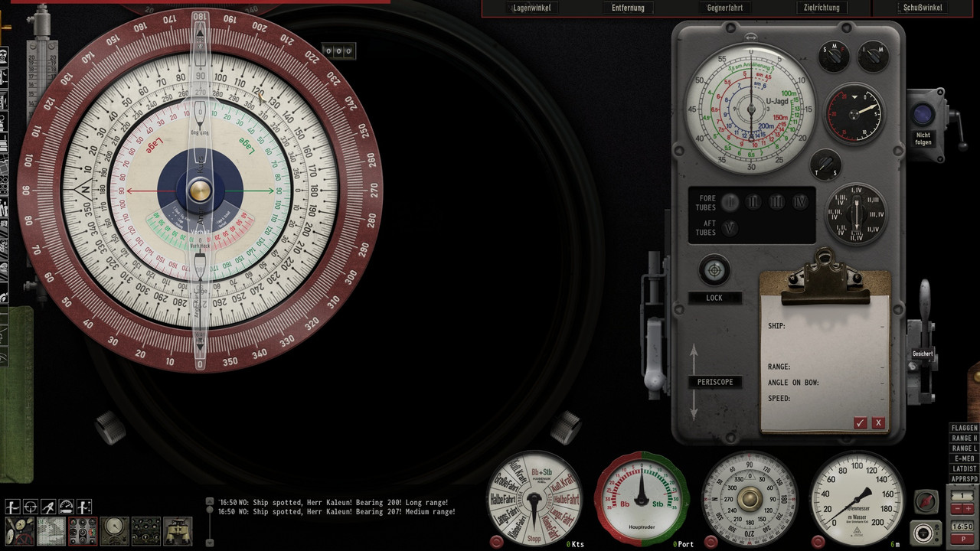Click the engine telegraph Stopp dial
Image resolution: width=980 pixels, height=551 pixels.
[535, 499]
